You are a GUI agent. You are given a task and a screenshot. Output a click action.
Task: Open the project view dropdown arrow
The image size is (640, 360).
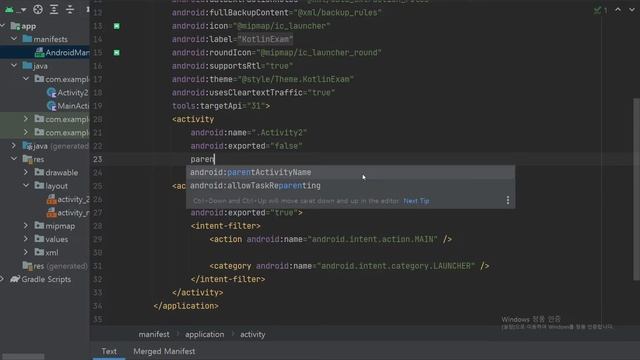(23, 9)
